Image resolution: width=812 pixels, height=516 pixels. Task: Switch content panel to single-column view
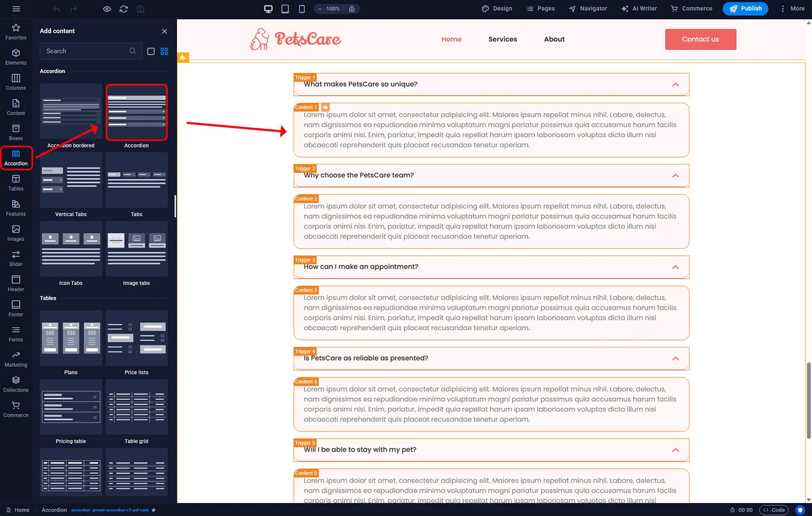tap(151, 51)
